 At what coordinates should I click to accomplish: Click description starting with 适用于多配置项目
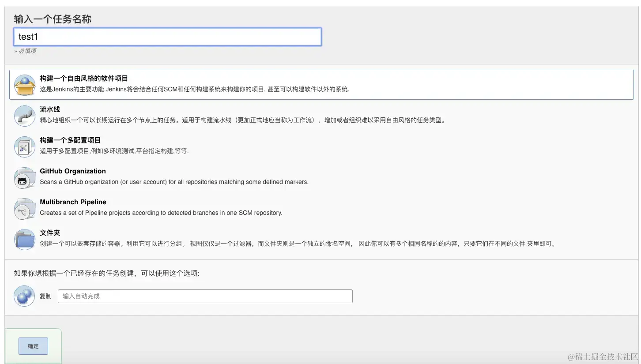tap(114, 151)
